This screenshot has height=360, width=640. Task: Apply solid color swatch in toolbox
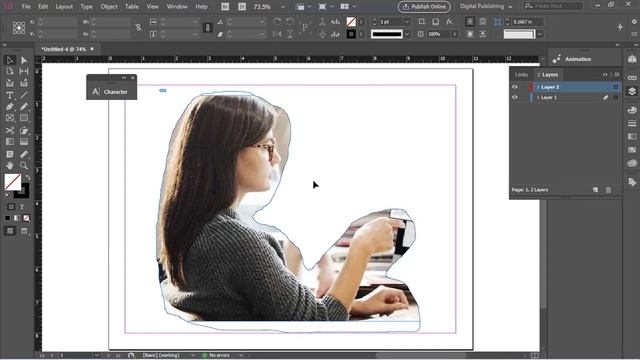[x=7, y=218]
